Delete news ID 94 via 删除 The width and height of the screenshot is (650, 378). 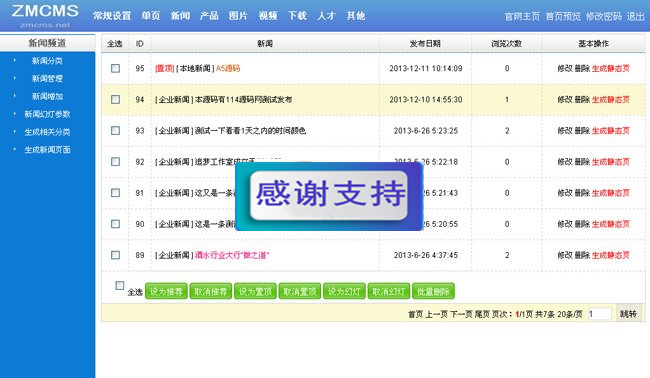pos(582,99)
